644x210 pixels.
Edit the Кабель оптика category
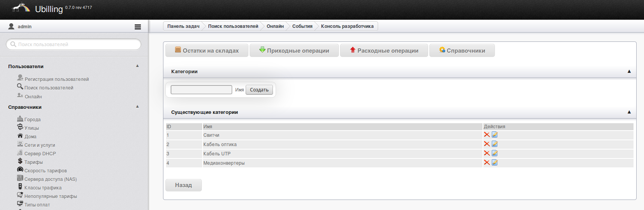495,144
